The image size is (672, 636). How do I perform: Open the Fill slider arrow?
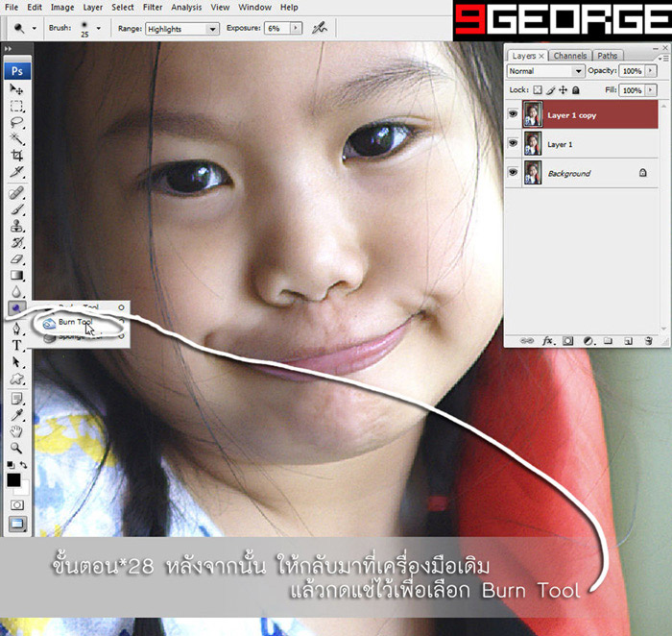[x=651, y=90]
